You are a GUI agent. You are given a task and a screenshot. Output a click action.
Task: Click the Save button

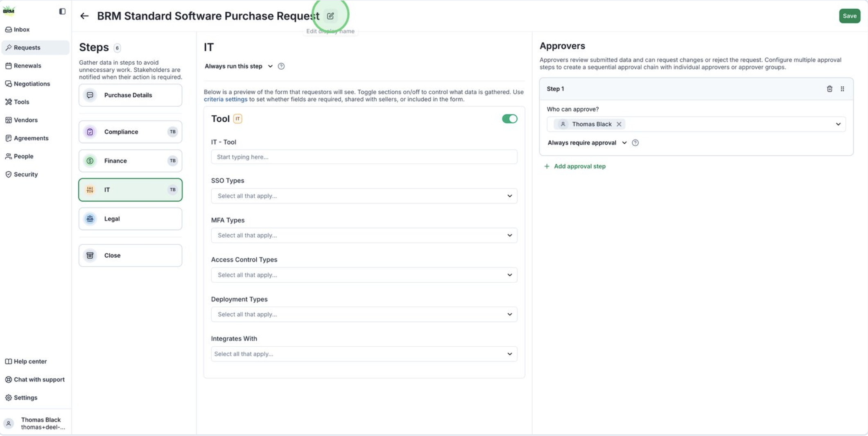(x=849, y=16)
